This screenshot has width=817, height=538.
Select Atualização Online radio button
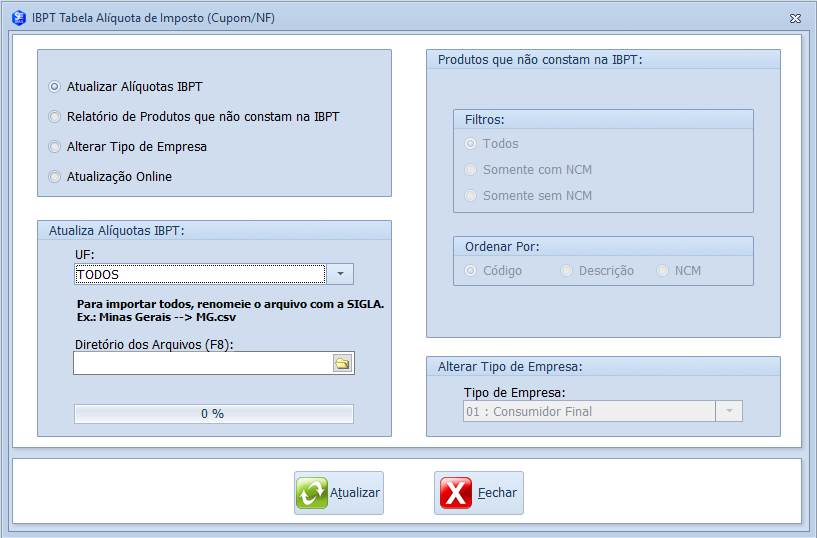55,177
